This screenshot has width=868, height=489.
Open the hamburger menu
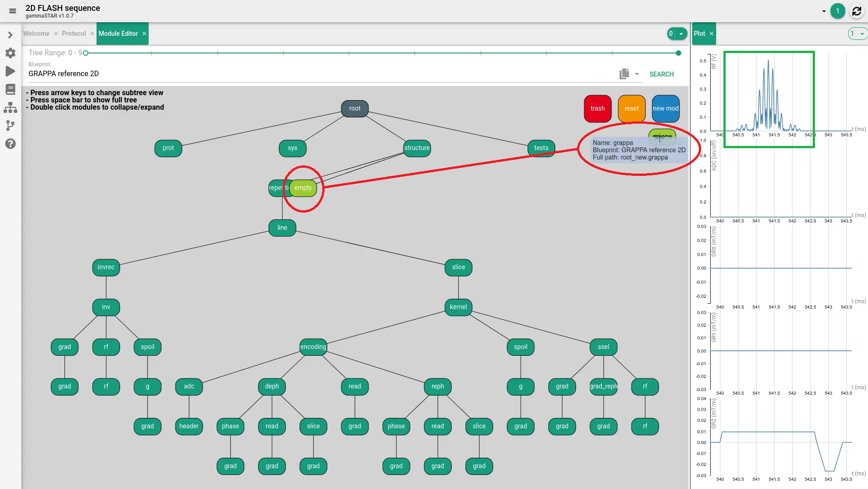coord(12,11)
